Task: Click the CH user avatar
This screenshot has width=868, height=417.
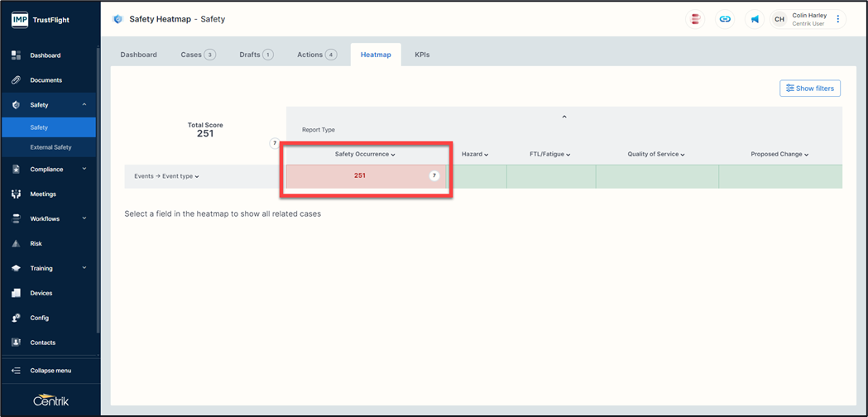Action: coord(779,19)
